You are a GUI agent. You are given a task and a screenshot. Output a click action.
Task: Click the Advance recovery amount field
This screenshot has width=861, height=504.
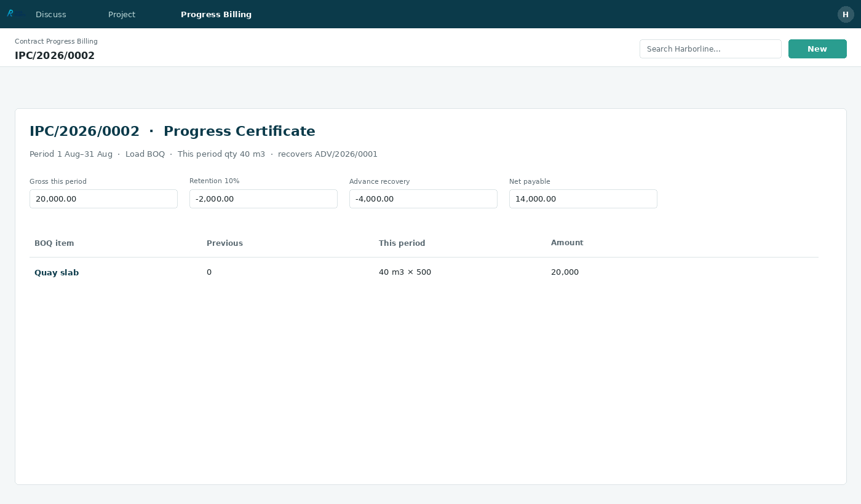[x=423, y=199]
